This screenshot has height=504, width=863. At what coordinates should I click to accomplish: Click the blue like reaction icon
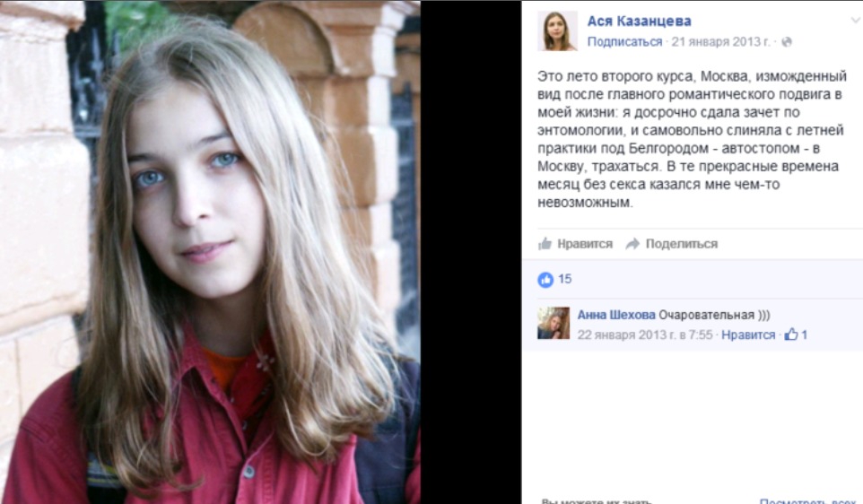click(545, 280)
